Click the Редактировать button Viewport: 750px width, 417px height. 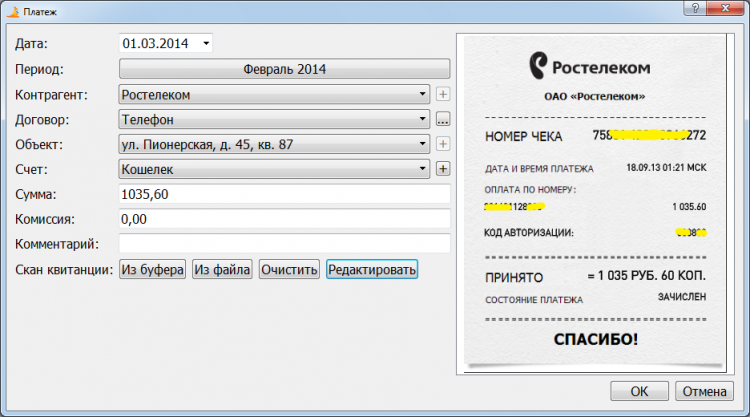[372, 270]
